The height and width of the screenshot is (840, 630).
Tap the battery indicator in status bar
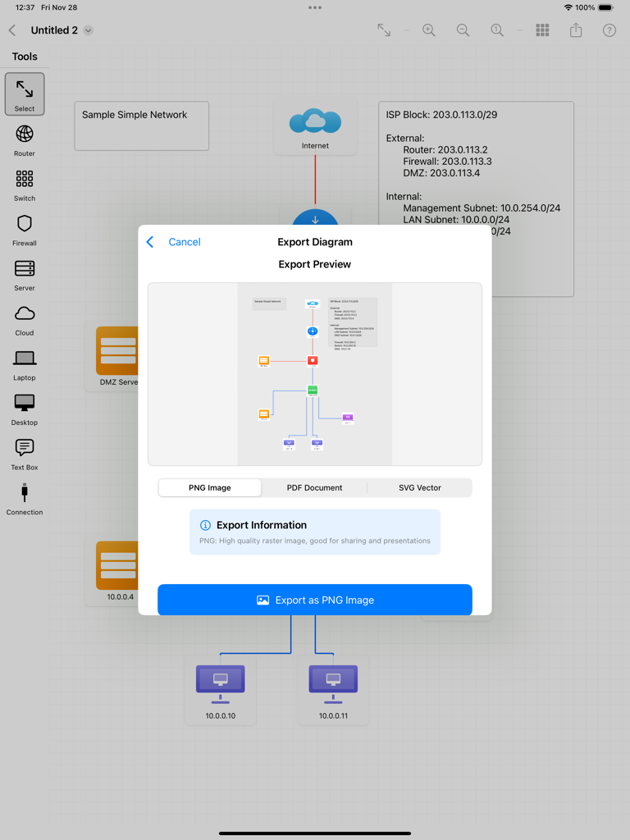(606, 7)
